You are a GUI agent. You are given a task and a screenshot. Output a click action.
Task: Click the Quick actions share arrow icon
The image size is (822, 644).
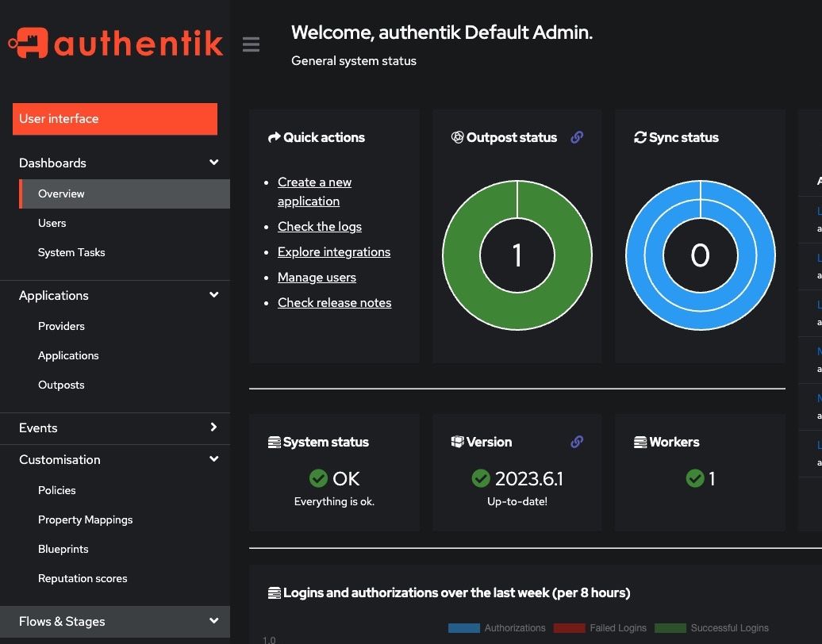[275, 137]
